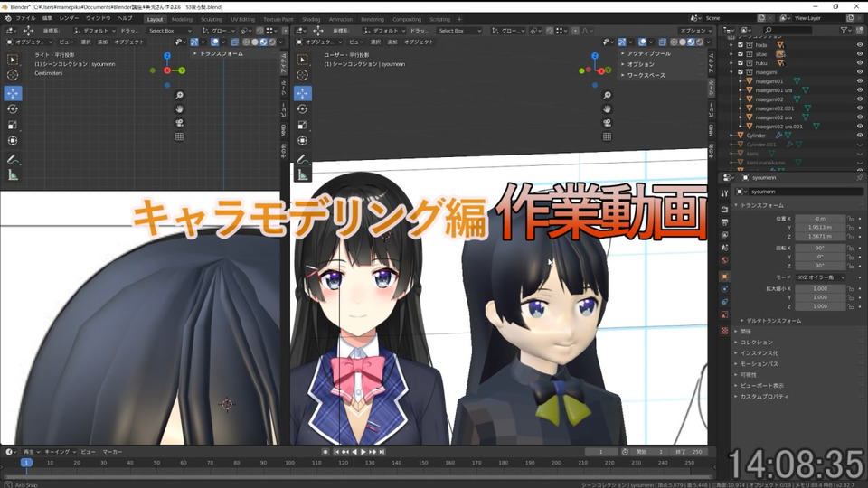Screen dimensions: 868x488
Task: Pin the properties editor context
Action: click(859, 178)
